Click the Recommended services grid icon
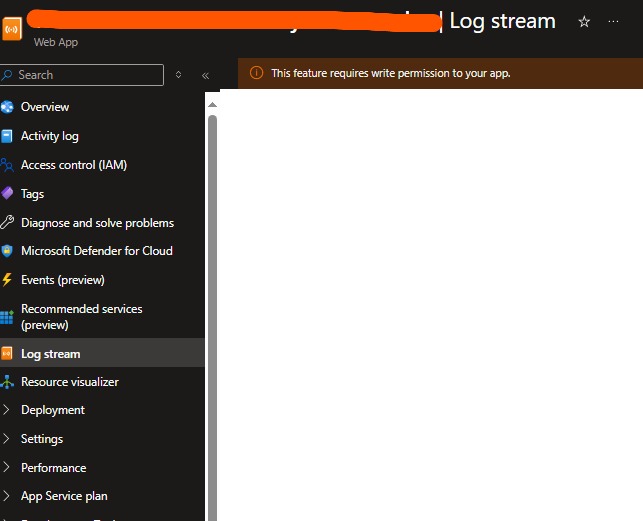Viewport: 643px width, 521px height. pyautogui.click(x=7, y=317)
